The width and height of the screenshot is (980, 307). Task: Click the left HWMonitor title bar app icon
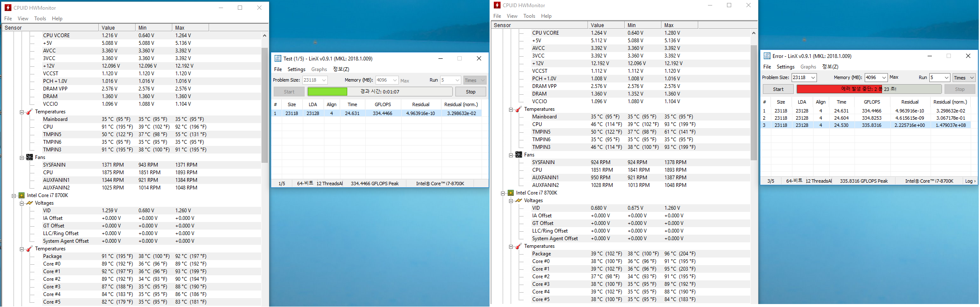point(8,8)
